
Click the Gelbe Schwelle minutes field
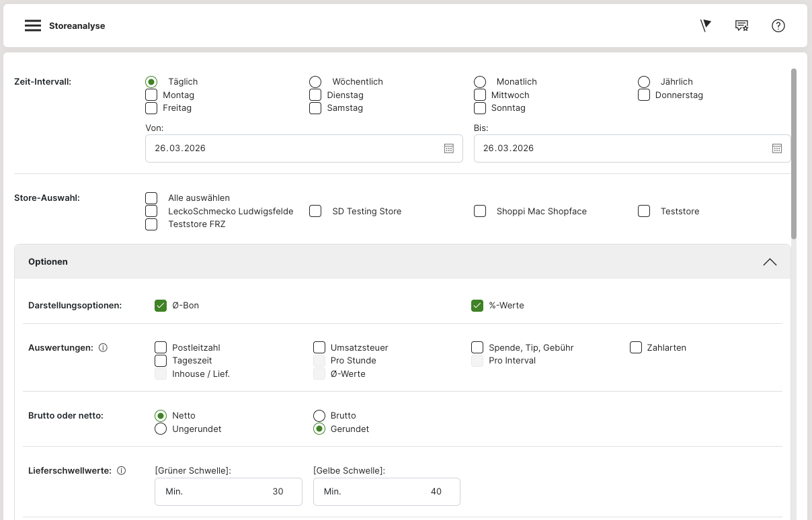point(386,492)
